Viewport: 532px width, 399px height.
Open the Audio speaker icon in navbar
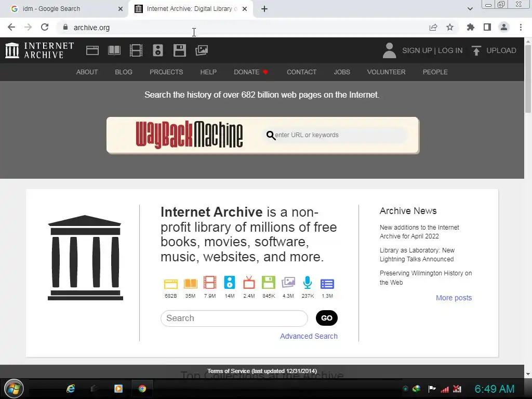[158, 50]
